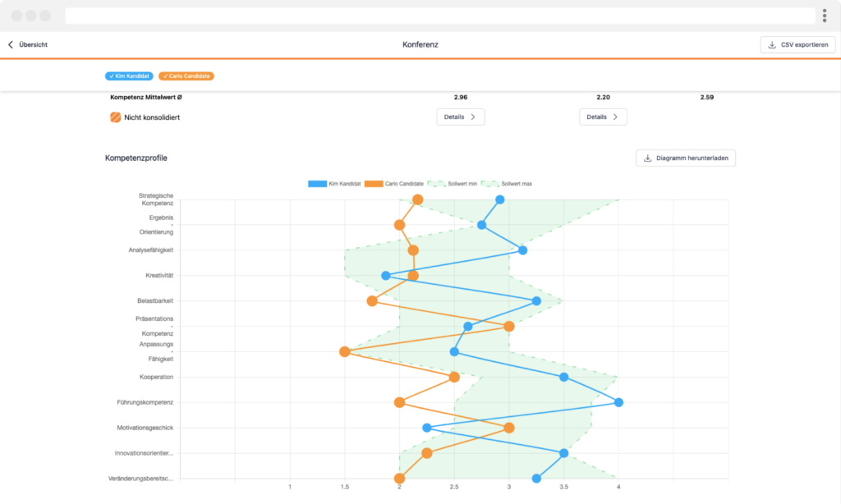Click Kim's Führungskompetenz point at 4
This screenshot has width=841, height=504.
point(618,402)
